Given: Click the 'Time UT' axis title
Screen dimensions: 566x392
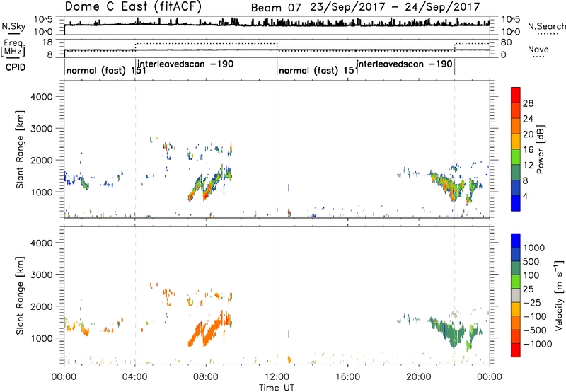Looking at the screenshot, I should [277, 388].
